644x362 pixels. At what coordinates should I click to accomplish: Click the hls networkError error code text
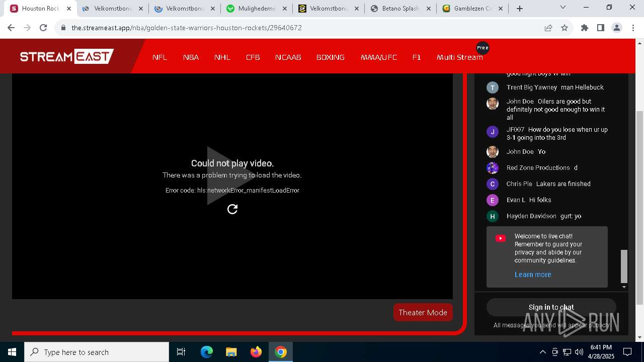[x=232, y=191]
